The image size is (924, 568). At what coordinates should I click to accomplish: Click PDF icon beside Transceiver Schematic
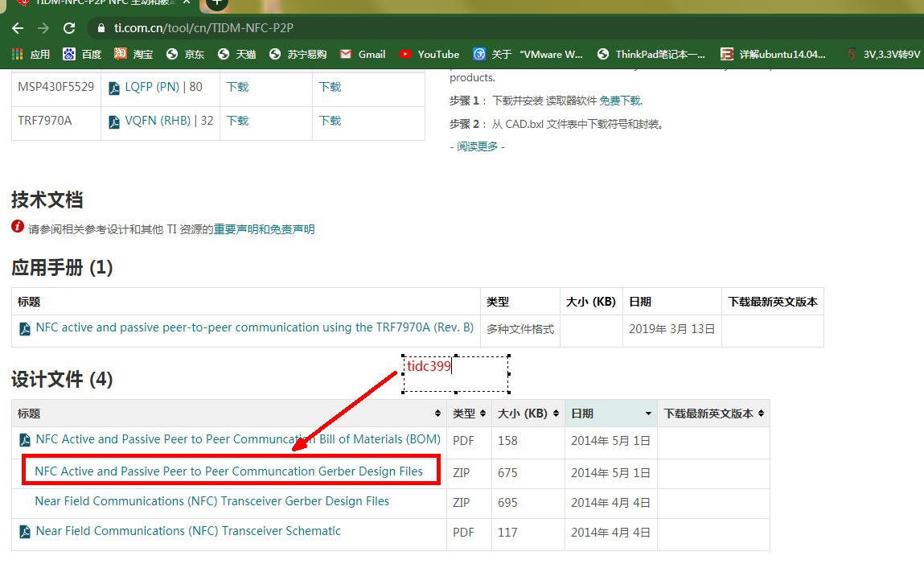pyautogui.click(x=25, y=532)
